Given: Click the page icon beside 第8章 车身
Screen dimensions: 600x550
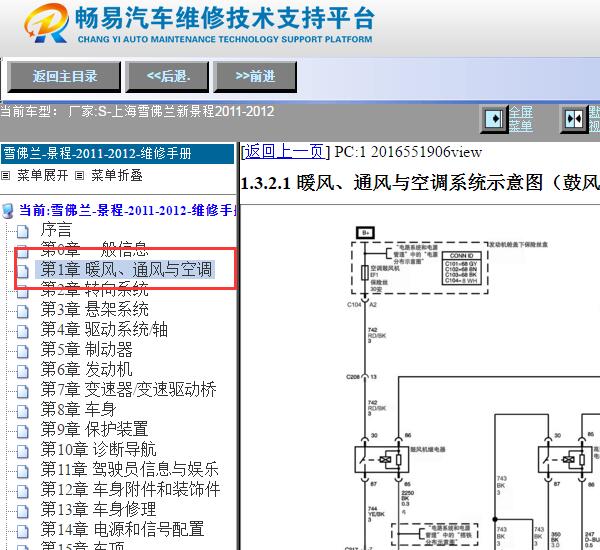Looking at the screenshot, I should pyautogui.click(x=23, y=411).
